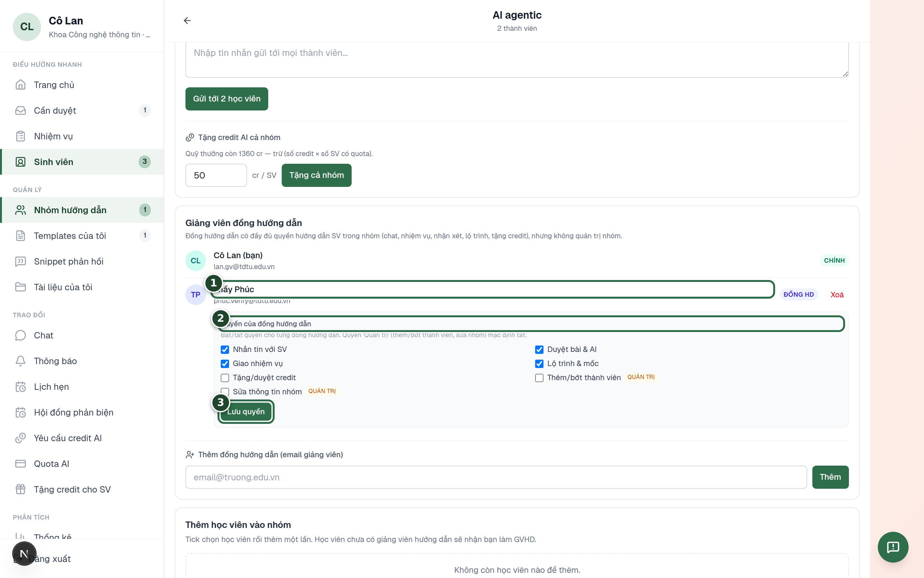
Task: Click the Tài liệu của tôi folder icon
Action: [x=21, y=287]
